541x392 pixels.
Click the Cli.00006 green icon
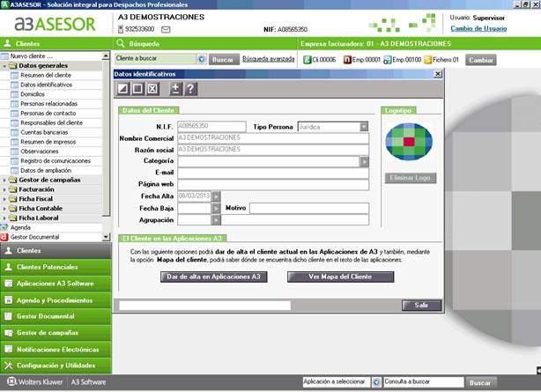pyautogui.click(x=308, y=60)
